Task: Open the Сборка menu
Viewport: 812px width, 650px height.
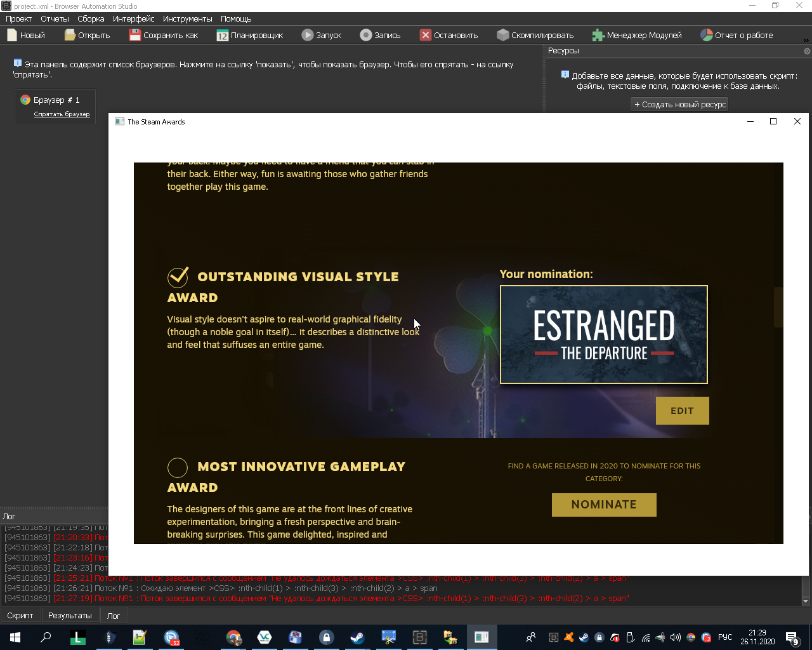Action: coord(91,18)
